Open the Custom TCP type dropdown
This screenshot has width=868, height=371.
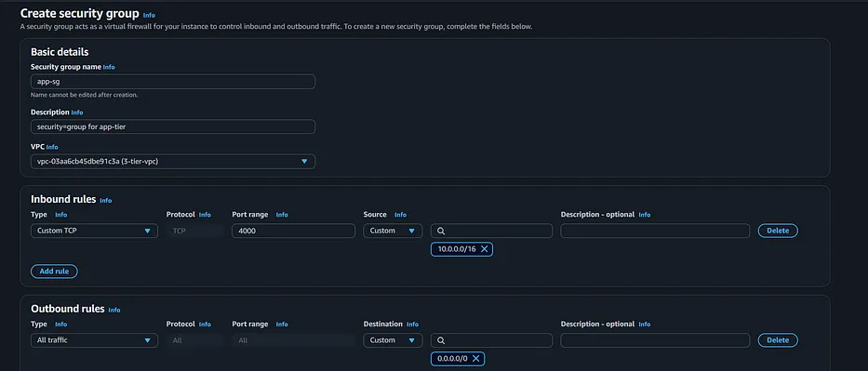point(94,231)
